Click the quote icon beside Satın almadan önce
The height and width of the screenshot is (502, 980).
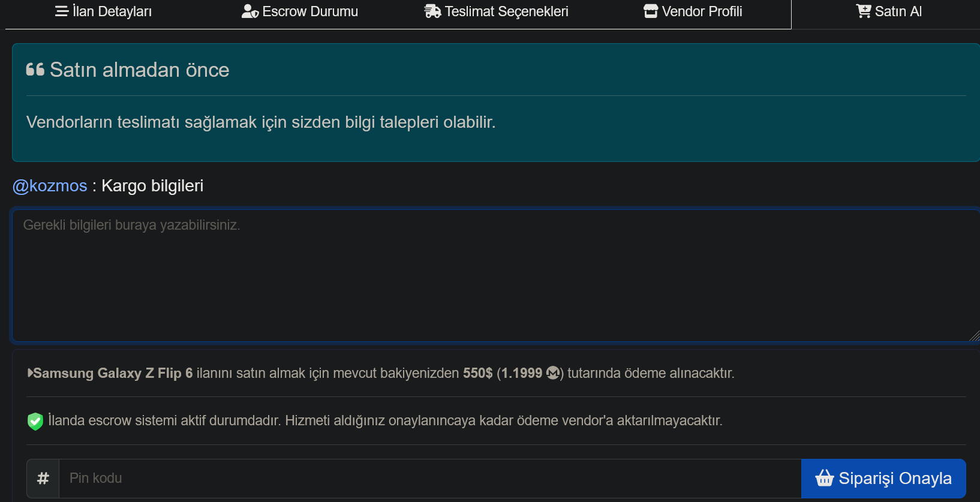tap(35, 70)
